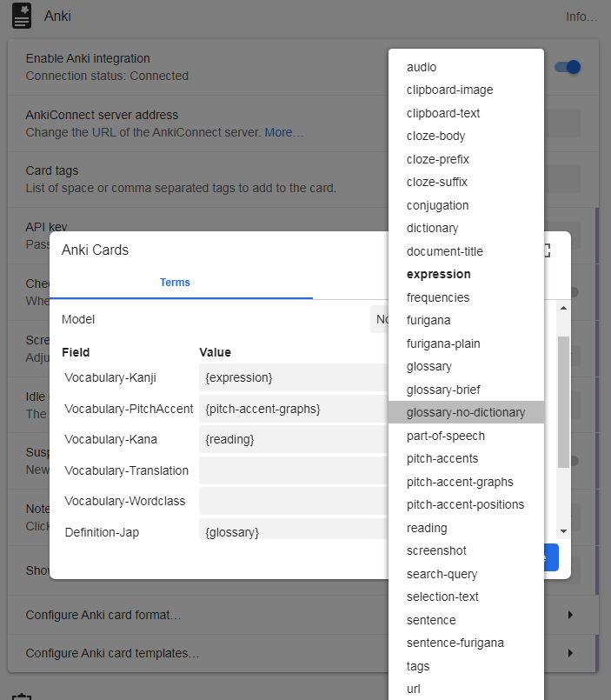Select glossary-brief from the marker menu
This screenshot has width=611, height=700.
pos(466,390)
